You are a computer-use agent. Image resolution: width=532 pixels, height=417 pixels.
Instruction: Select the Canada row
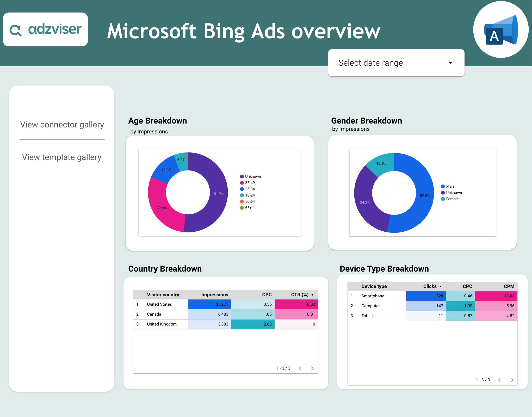tap(225, 314)
